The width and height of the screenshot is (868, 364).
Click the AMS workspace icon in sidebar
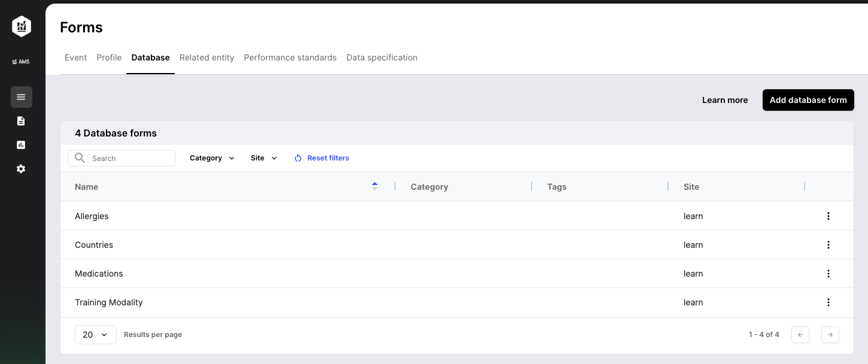click(21, 61)
